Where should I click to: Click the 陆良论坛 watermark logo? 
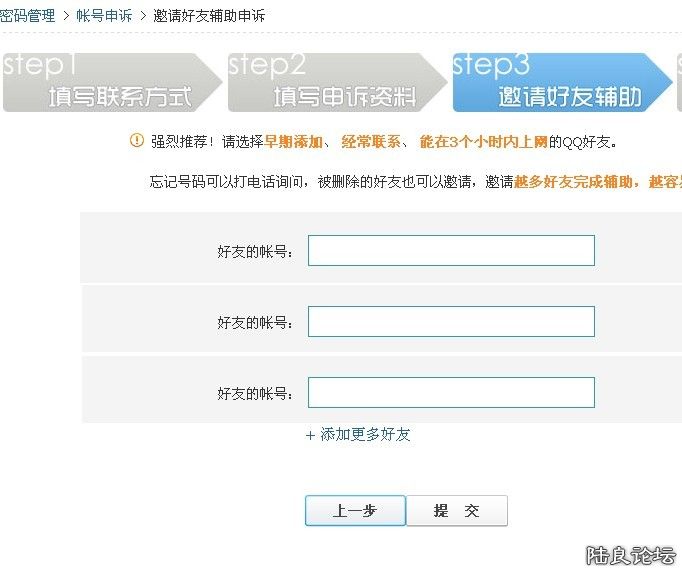pos(631,555)
